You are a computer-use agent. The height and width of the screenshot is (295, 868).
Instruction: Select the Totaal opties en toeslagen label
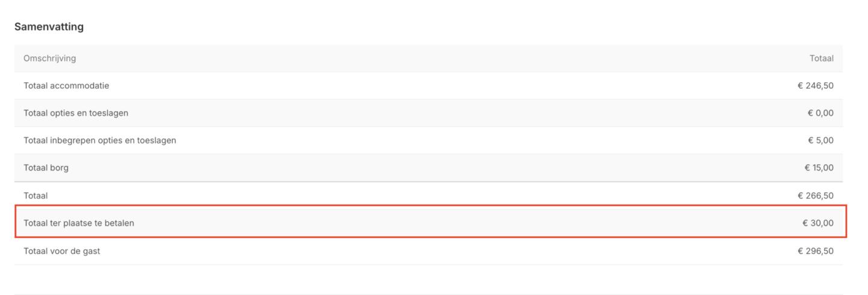pos(76,113)
